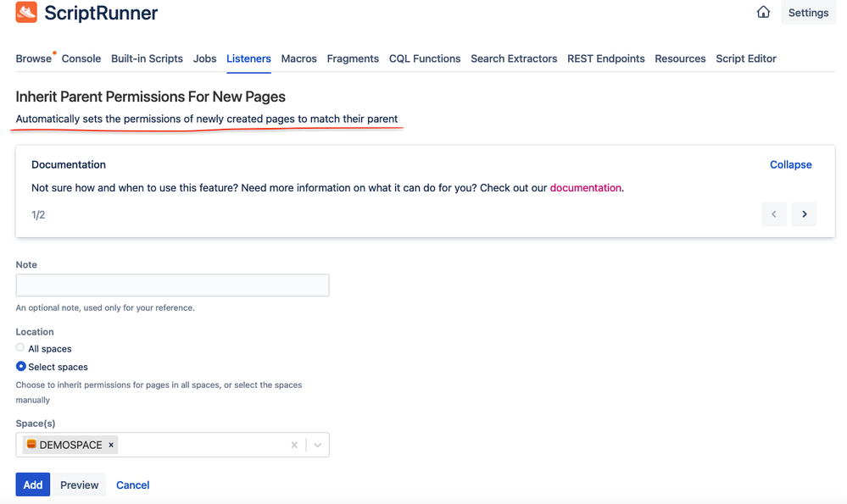The image size is (847, 504).
Task: Click the Add button
Action: tap(33, 485)
